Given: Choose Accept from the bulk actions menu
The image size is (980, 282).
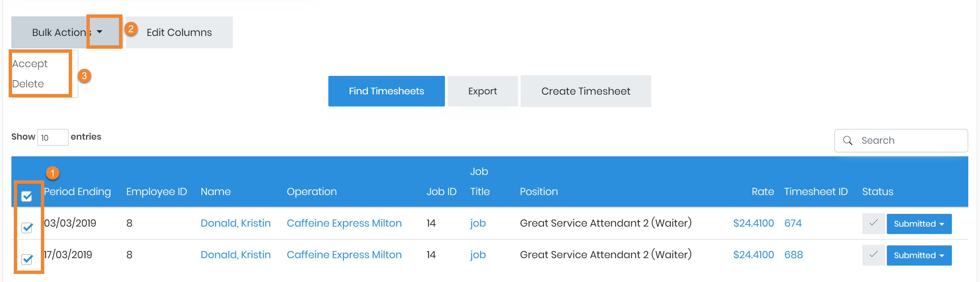Looking at the screenshot, I should [x=30, y=64].
